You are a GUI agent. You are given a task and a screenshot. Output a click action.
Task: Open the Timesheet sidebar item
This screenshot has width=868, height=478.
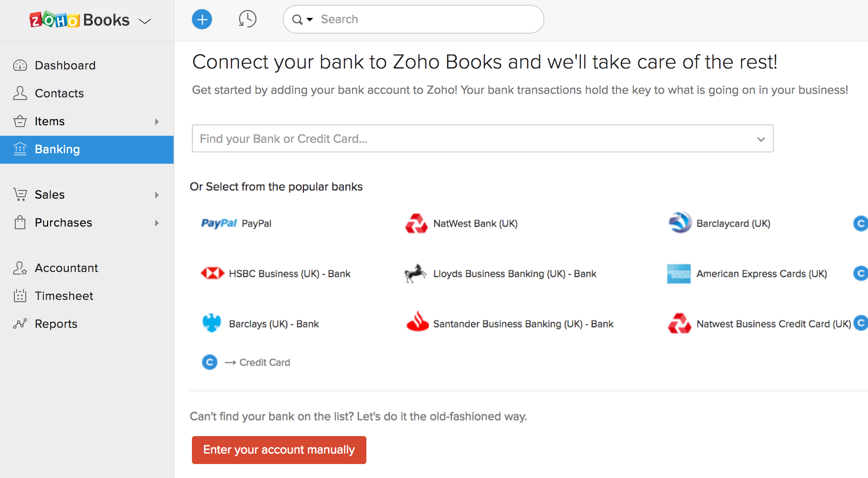tap(64, 296)
